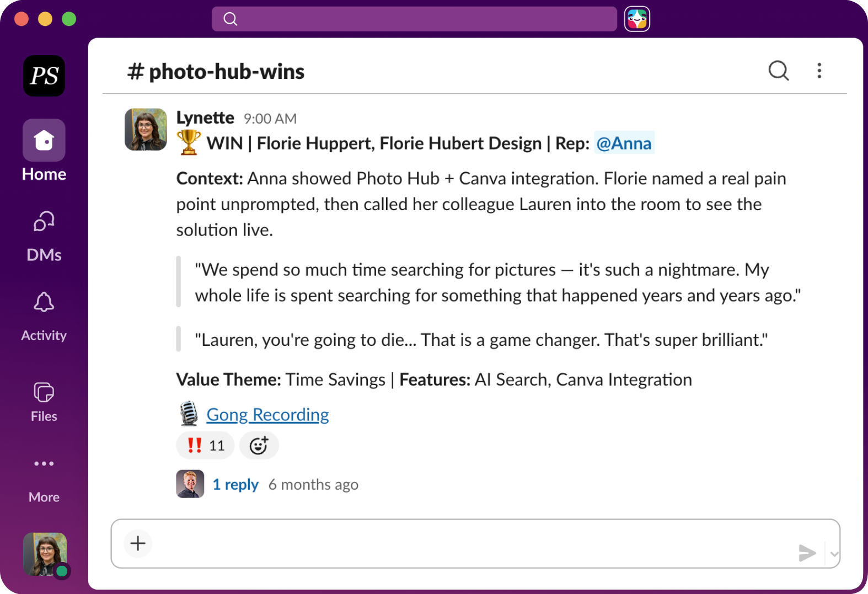Toggle the double-exclamation reaction with 11
868x594 pixels.
205,445
